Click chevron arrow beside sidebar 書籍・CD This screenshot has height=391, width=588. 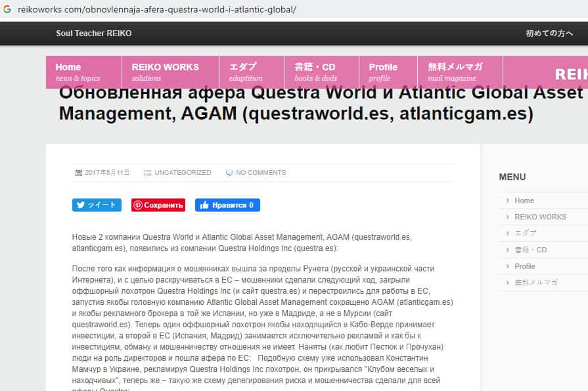click(507, 250)
